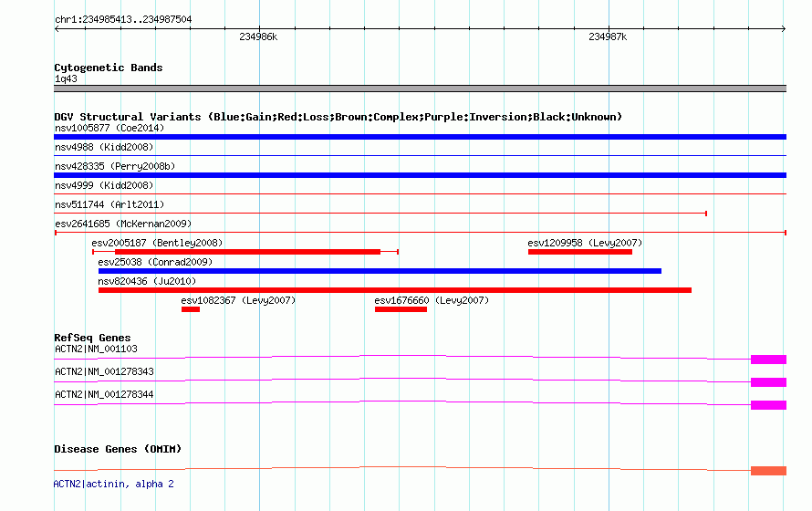Screen dimensions: 812x511
Task: Click the magenta exon block of NM_001103
Action: click(x=768, y=360)
